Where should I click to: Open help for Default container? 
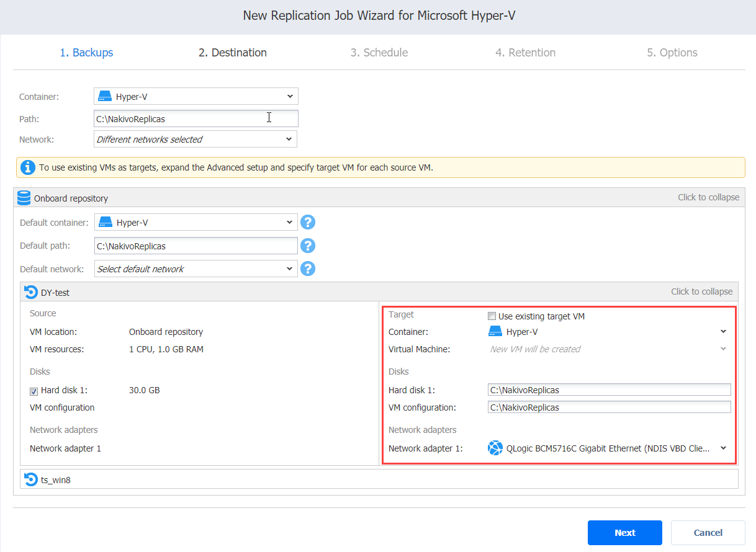point(308,222)
